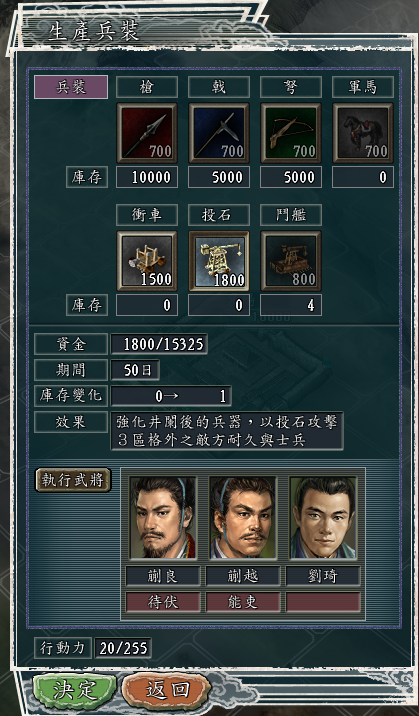Select the spear (槍) weapon icon
The image size is (419, 716).
[147, 133]
